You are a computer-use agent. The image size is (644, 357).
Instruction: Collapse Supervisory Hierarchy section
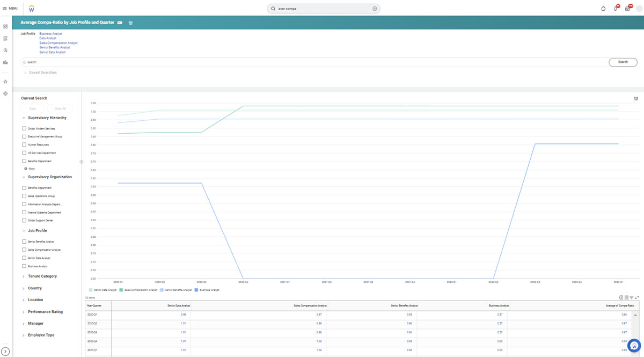coord(24,118)
